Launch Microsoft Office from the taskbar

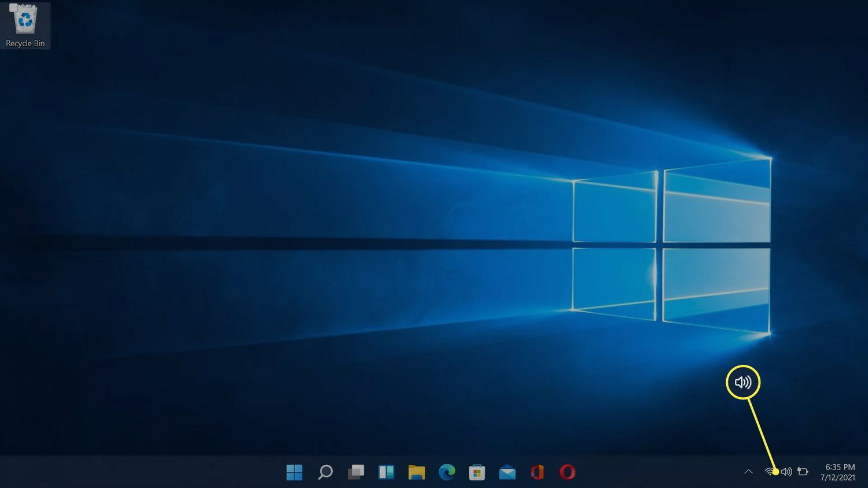(x=538, y=472)
